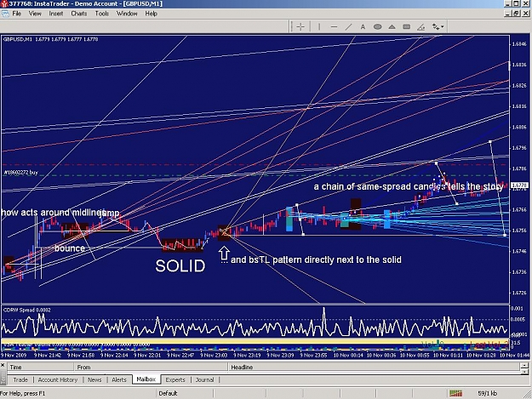Screen dimensions: 532x399
Task: Select the Text label tool
Action: [x=363, y=26]
